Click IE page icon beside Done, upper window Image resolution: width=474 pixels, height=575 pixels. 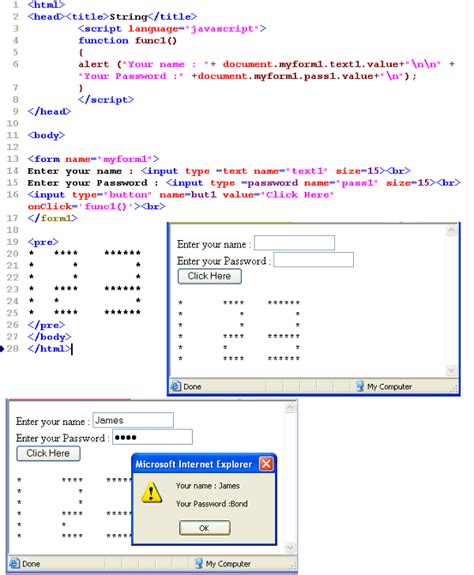pyautogui.click(x=176, y=386)
